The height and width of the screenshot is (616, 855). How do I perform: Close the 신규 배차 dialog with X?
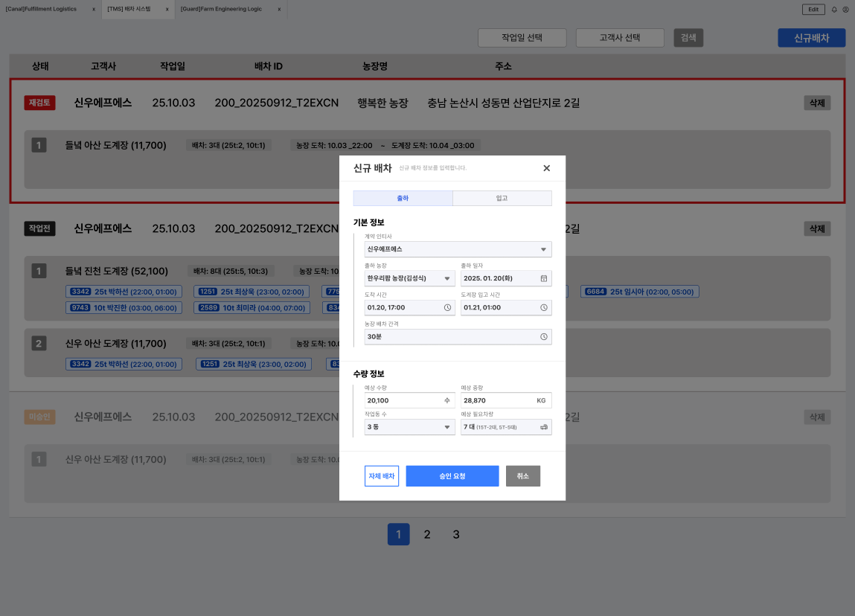point(546,168)
